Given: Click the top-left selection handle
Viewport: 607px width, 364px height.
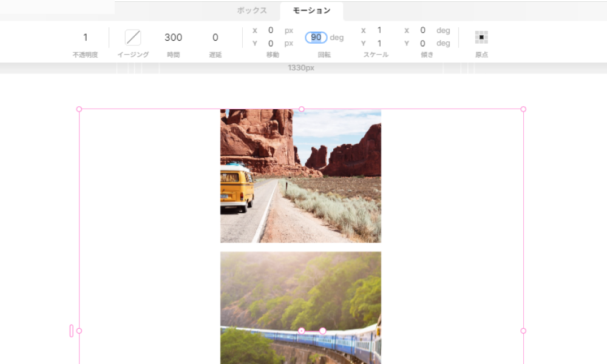Looking at the screenshot, I should point(79,109).
